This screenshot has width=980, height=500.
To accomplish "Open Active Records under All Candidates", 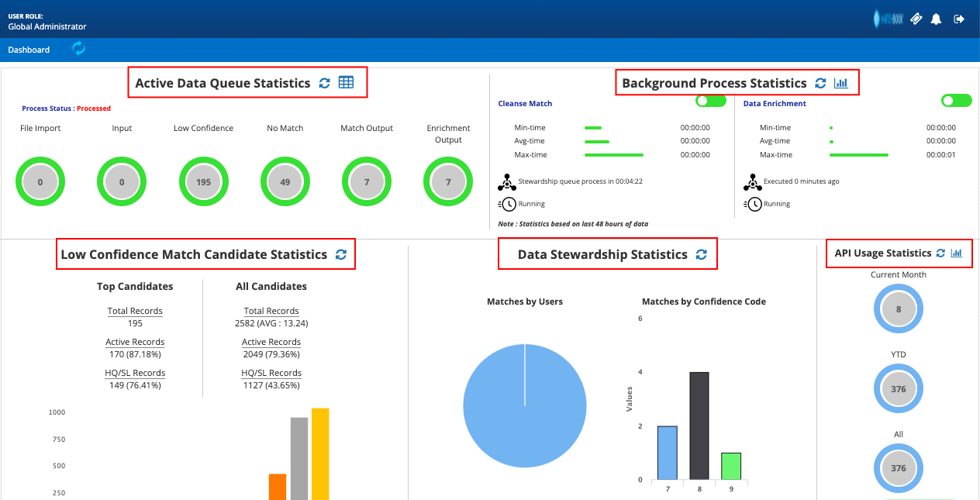I will click(x=271, y=342).
